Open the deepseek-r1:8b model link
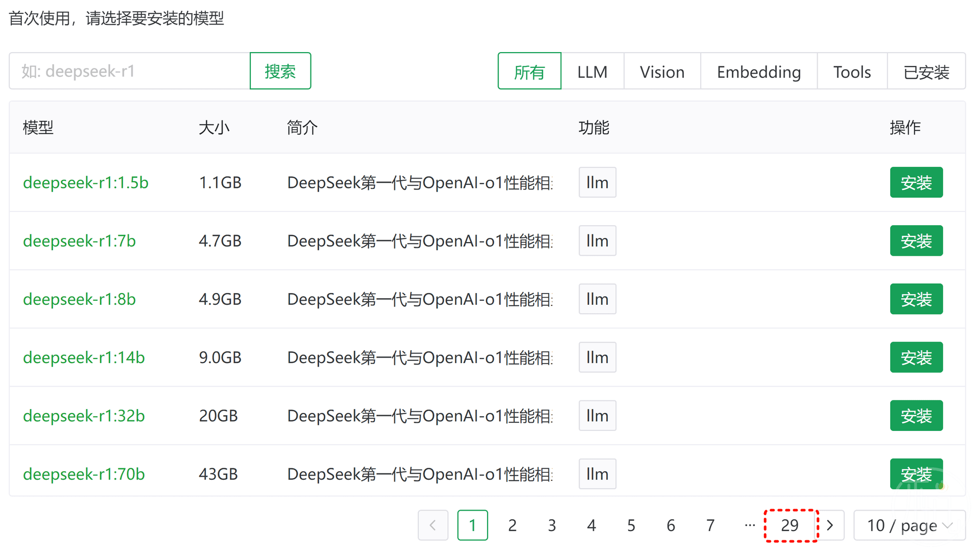Viewport: 980px width, 556px height. (x=80, y=299)
